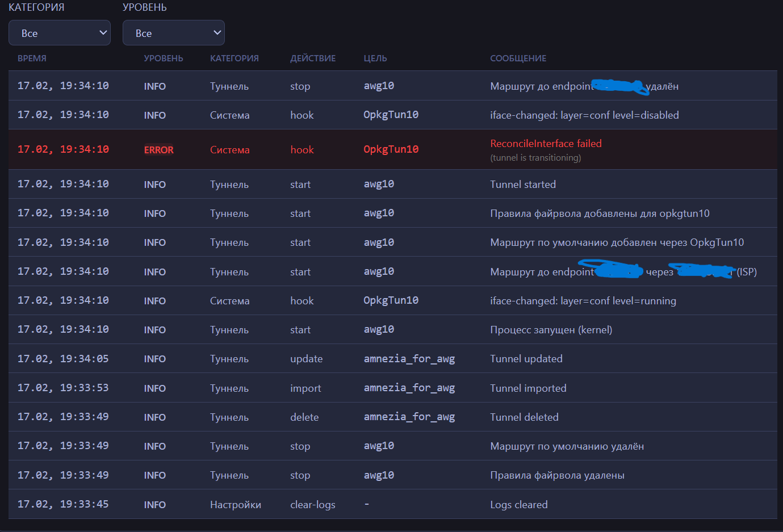Select the Маршрут по умолчанию удалён row
This screenshot has height=532, width=783.
pos(567,446)
